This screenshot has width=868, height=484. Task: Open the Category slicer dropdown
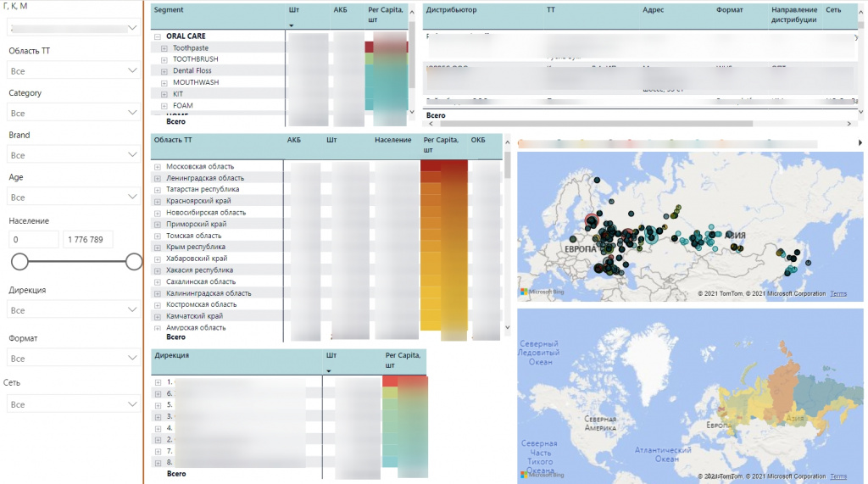click(x=73, y=113)
